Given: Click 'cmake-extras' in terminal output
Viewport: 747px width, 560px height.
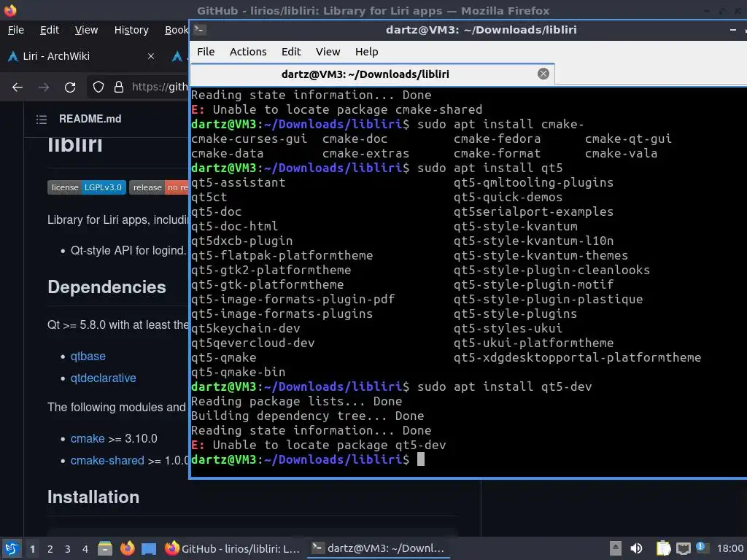Looking at the screenshot, I should (365, 153).
